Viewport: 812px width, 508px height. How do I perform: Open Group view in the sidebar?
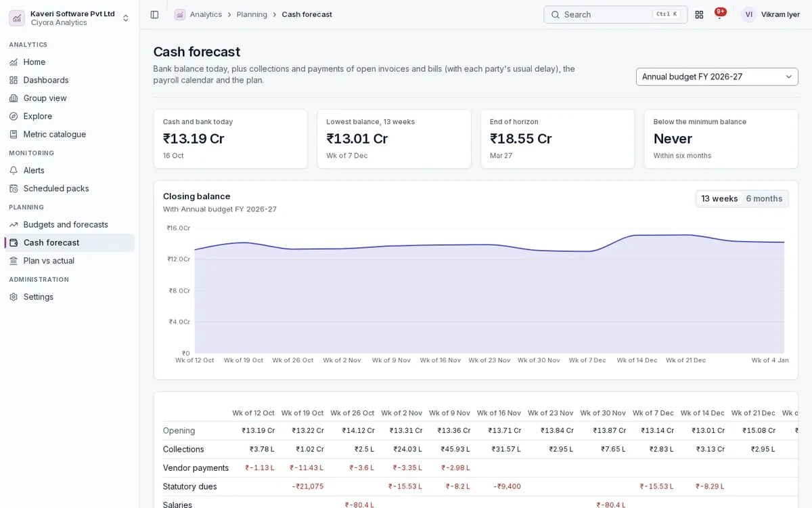(x=69, y=98)
